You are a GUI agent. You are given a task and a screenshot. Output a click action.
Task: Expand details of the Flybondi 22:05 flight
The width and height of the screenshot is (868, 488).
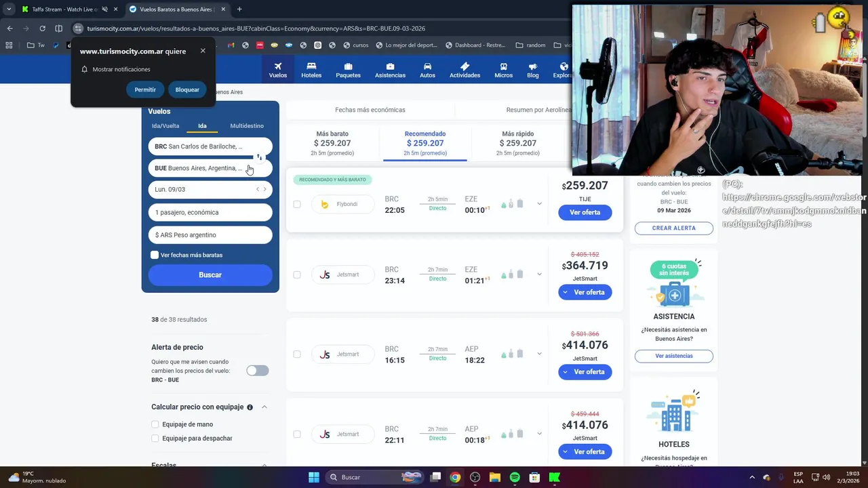click(x=539, y=204)
